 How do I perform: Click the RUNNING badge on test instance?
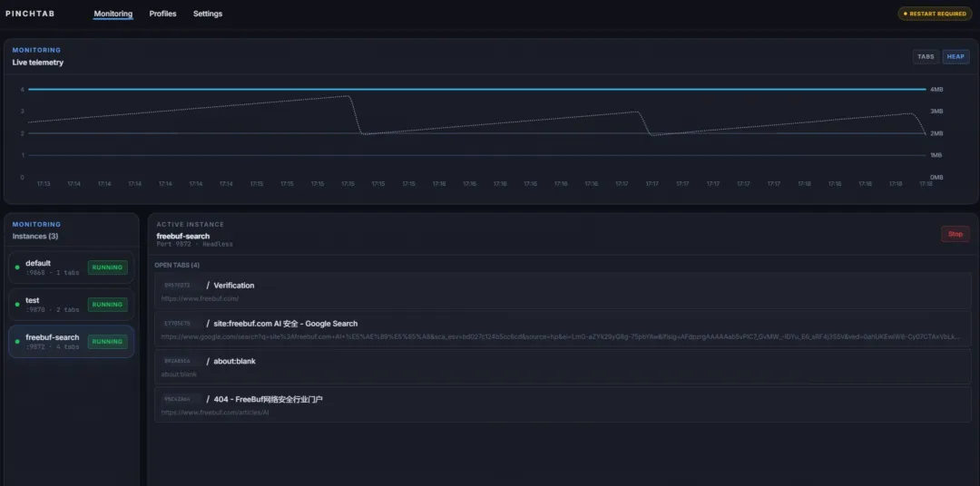107,305
